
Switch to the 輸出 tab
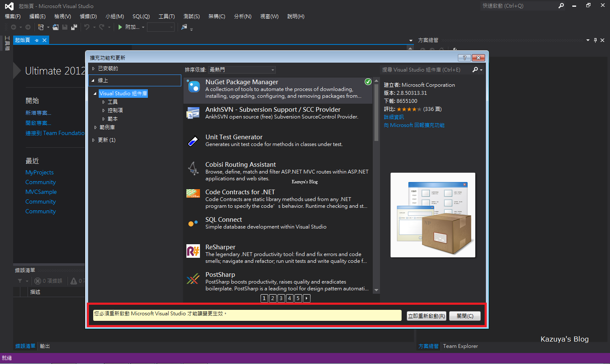[45, 346]
